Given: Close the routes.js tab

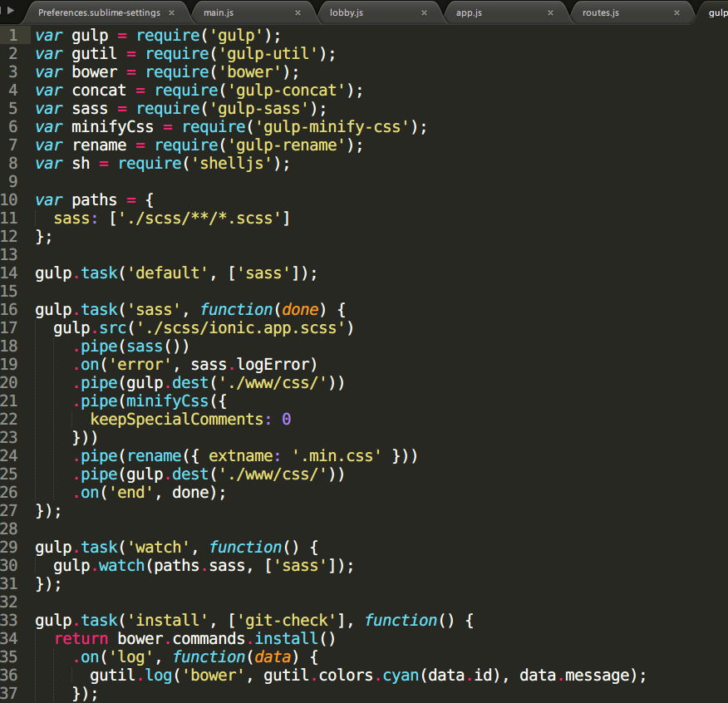Looking at the screenshot, I should 677,13.
